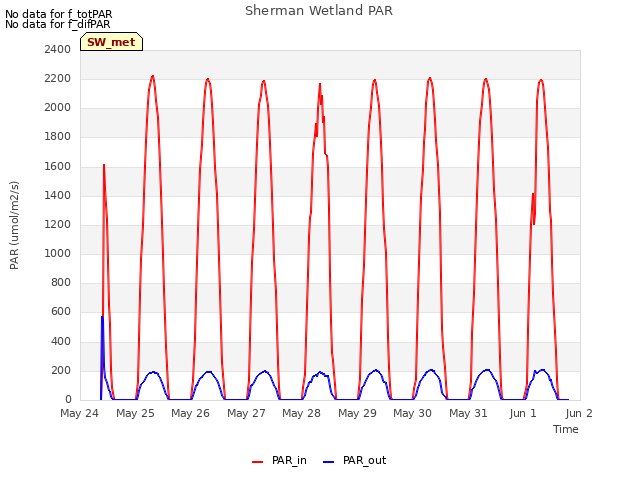The image size is (640, 480).
Task: Click the SW_met label box
Action: [111, 42]
